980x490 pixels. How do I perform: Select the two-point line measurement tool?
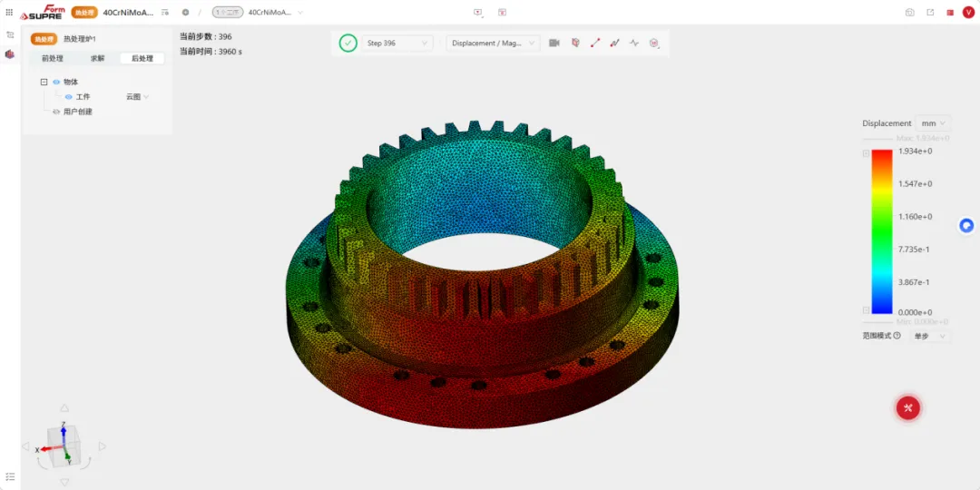595,44
